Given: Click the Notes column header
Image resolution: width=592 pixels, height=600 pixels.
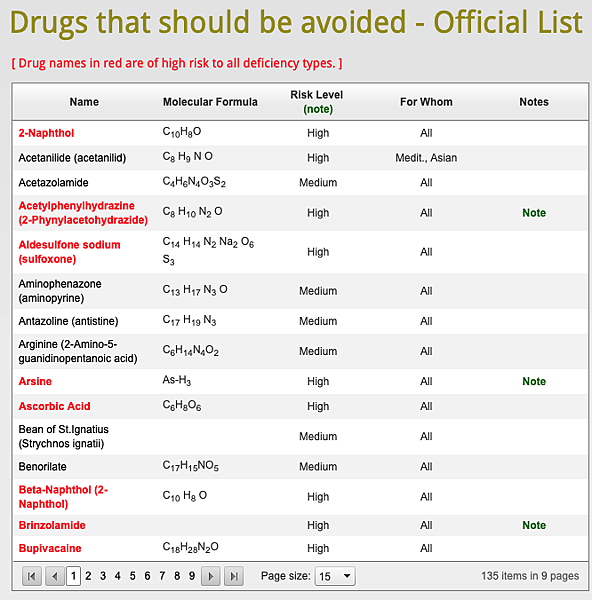Looking at the screenshot, I should tap(534, 102).
